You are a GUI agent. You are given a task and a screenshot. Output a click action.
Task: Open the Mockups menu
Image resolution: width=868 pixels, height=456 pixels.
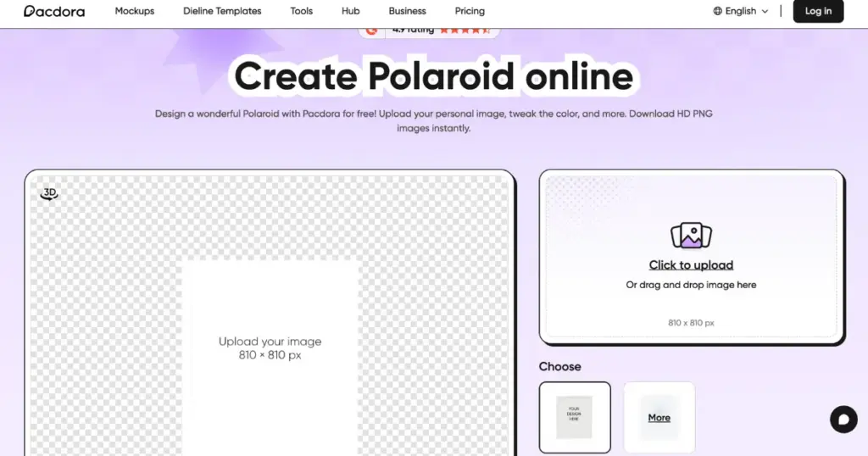(135, 11)
